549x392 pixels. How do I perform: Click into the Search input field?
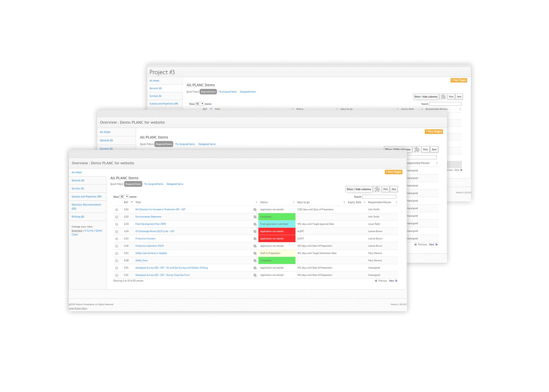point(379,197)
